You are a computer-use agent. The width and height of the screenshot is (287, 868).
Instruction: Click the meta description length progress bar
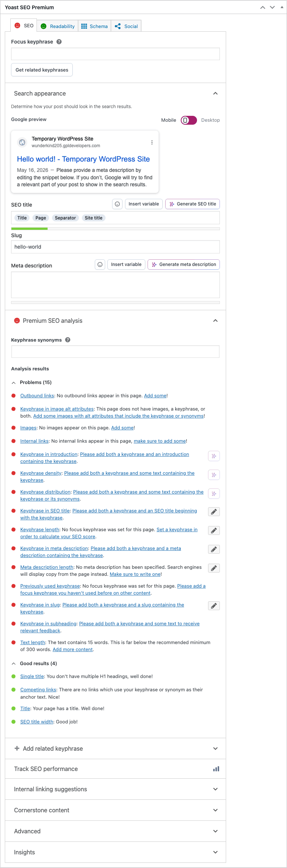pyautogui.click(x=115, y=302)
